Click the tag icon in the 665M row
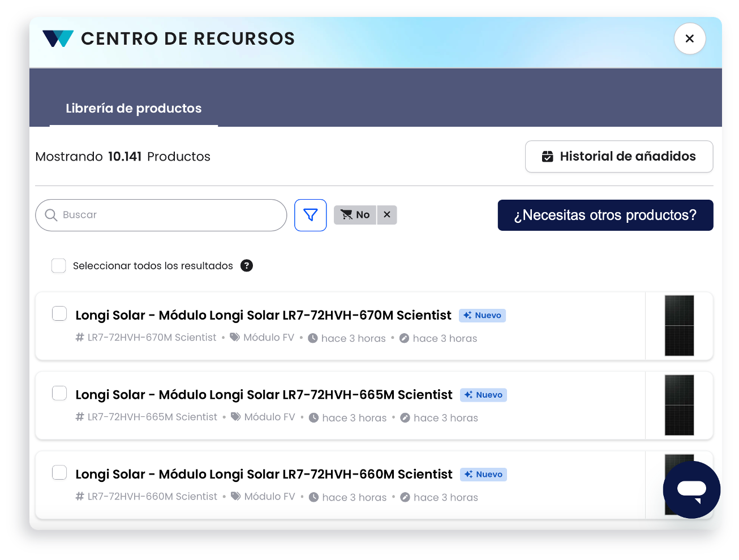The width and height of the screenshot is (739, 560). point(236,417)
